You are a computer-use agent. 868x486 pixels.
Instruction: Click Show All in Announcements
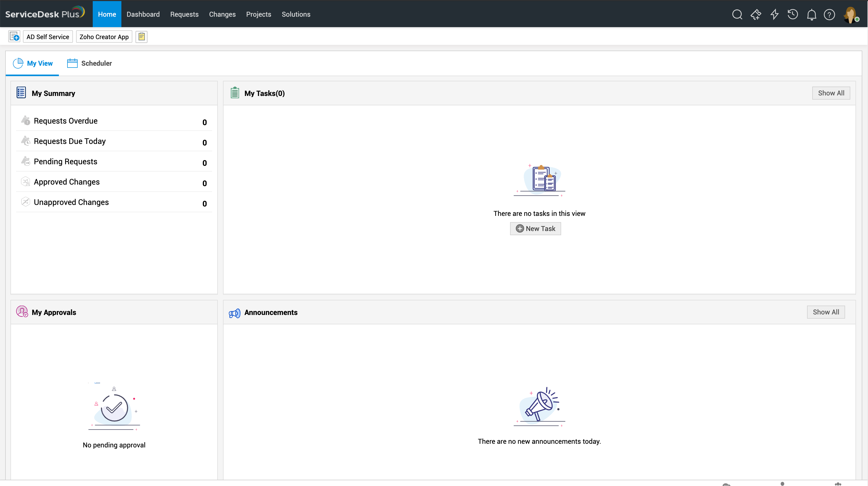pyautogui.click(x=826, y=312)
